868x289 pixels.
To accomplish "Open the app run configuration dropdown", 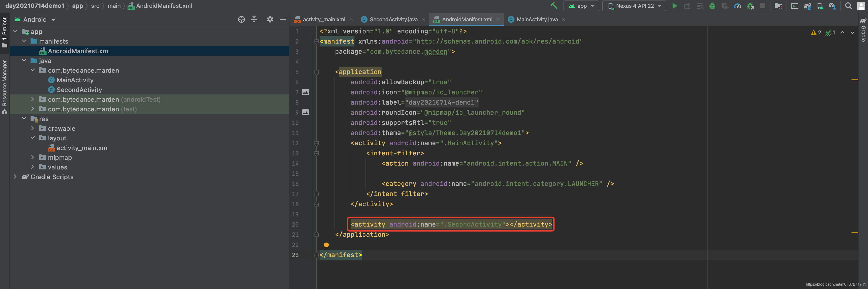I will [x=581, y=6].
